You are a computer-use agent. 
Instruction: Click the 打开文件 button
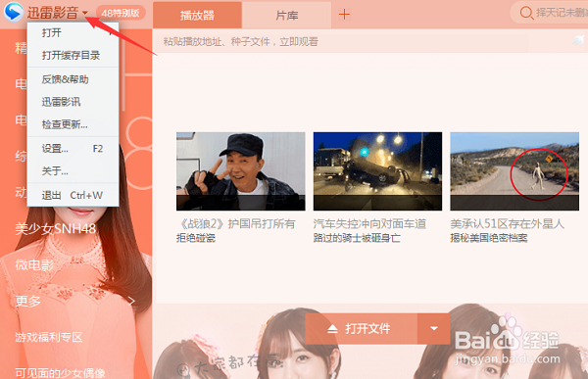click(362, 329)
